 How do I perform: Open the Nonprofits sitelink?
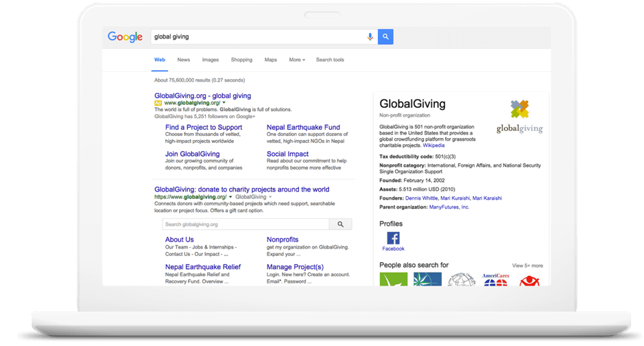[283, 240]
